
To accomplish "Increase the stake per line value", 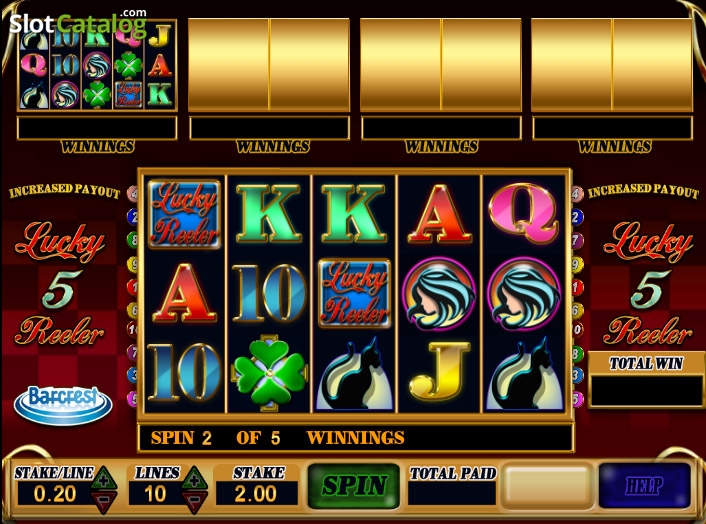I will point(104,478).
